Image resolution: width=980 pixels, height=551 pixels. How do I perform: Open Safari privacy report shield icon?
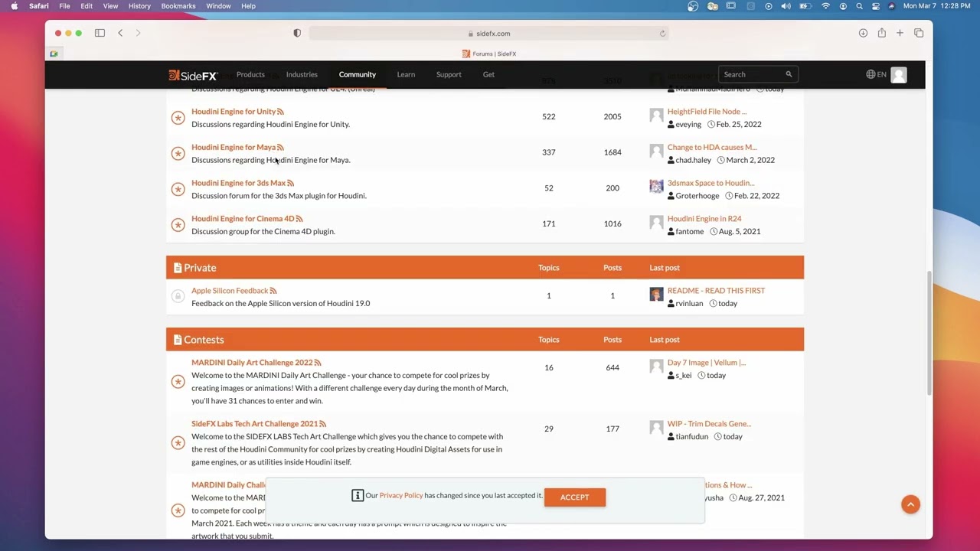(297, 33)
